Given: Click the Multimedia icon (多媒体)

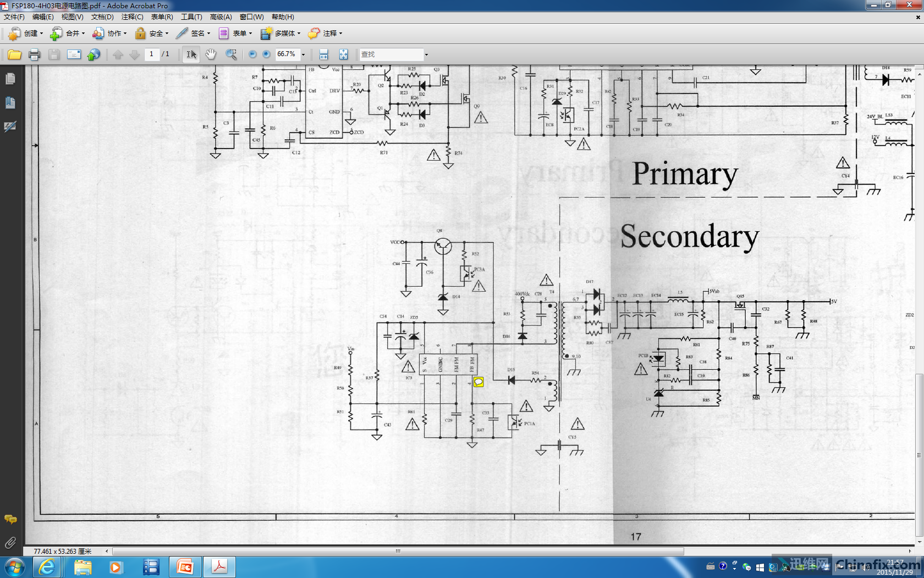Looking at the screenshot, I should pos(266,34).
